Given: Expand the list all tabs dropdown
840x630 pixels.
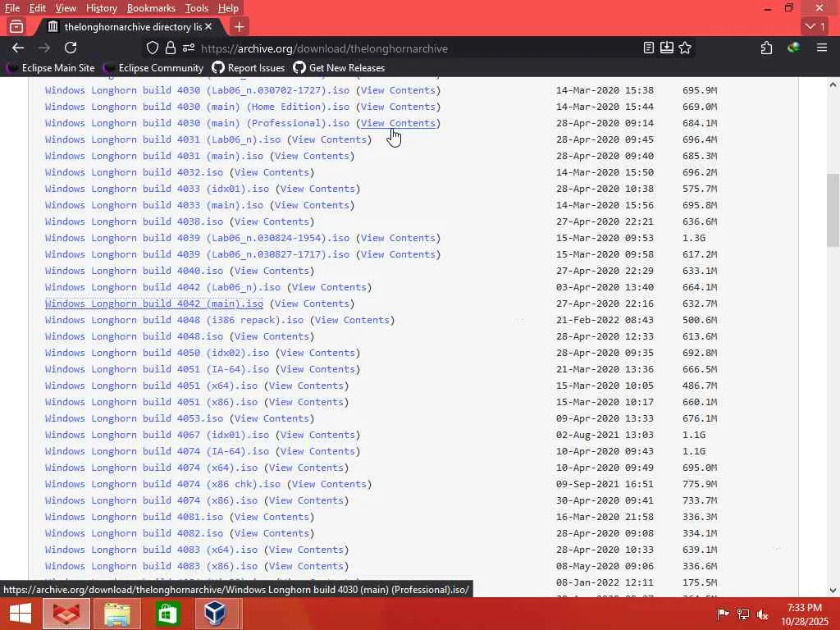Looking at the screenshot, I should click(x=815, y=26).
